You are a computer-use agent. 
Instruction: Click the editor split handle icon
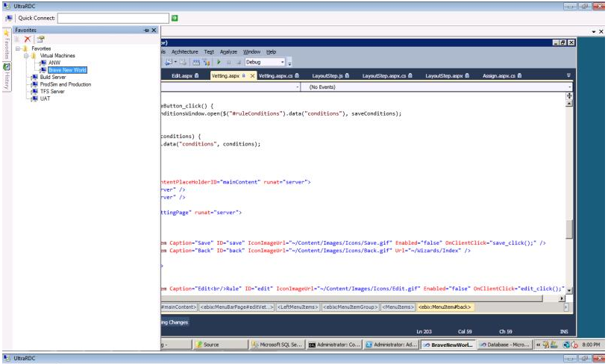[569, 95]
